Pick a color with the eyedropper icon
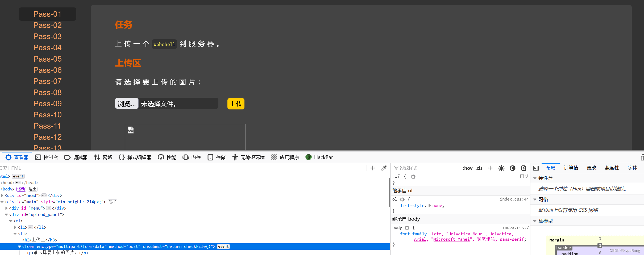Viewport: 644px width, 255px height. [x=384, y=168]
